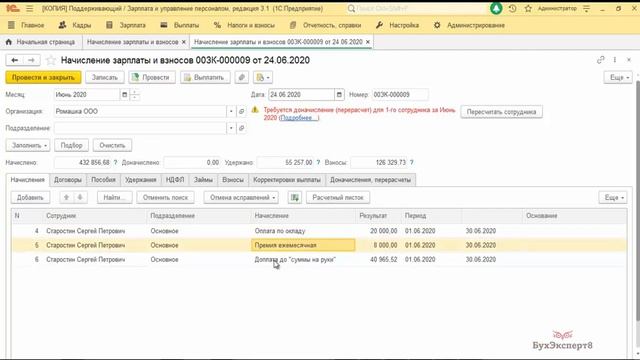
Task: Click Пересчитать сотрудника button
Action: (x=501, y=112)
